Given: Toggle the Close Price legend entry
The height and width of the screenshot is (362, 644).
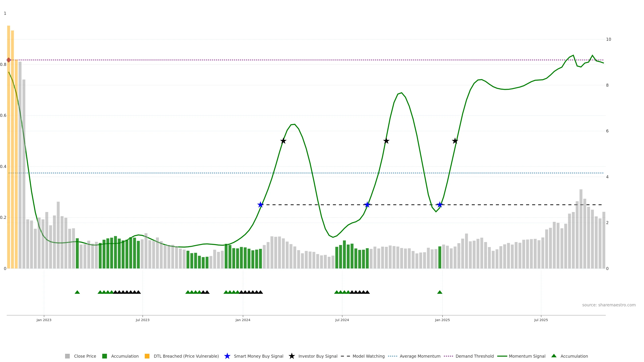Looking at the screenshot, I should coord(85,356).
